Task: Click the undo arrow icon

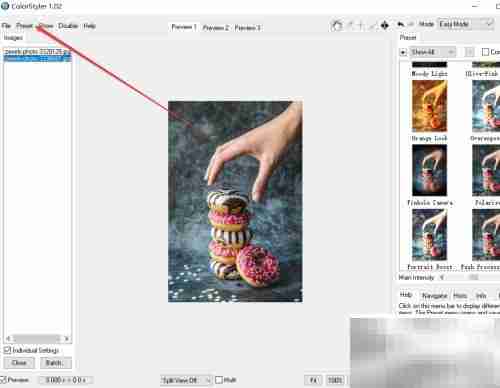Action: point(400,24)
